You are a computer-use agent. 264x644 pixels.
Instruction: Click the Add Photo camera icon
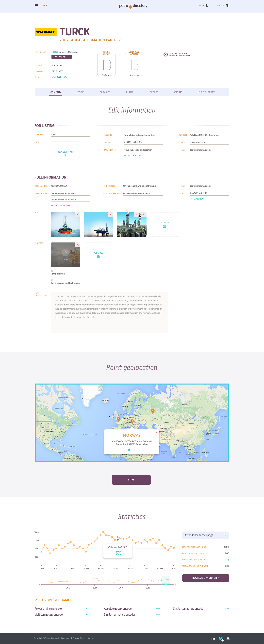point(165,226)
